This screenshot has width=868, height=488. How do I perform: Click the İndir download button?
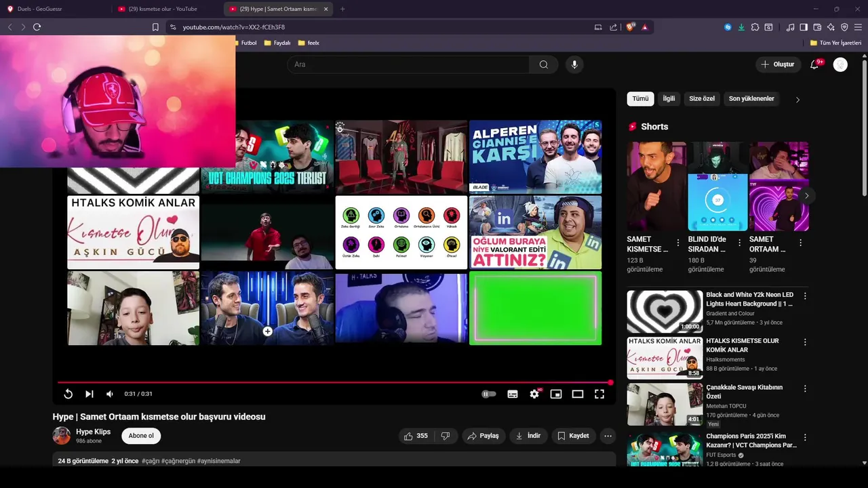tap(528, 436)
